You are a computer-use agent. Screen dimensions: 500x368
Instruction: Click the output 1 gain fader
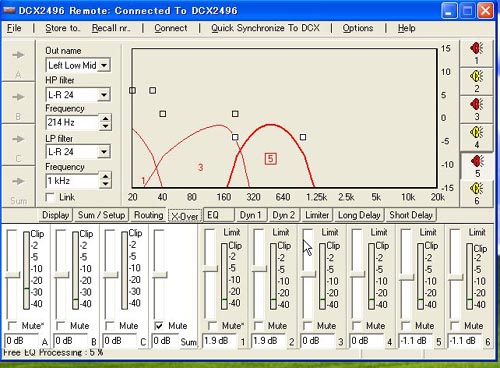click(x=210, y=268)
